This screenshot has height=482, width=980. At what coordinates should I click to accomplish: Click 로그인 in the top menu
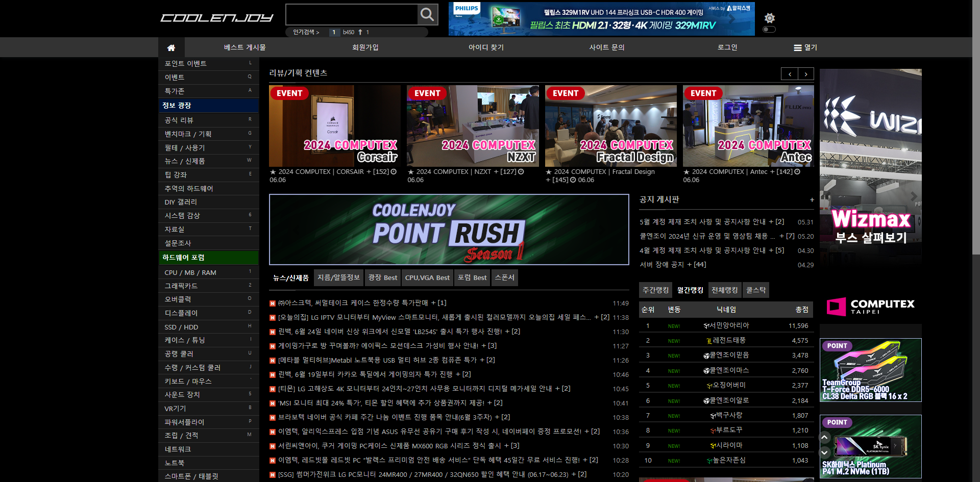[x=727, y=47]
